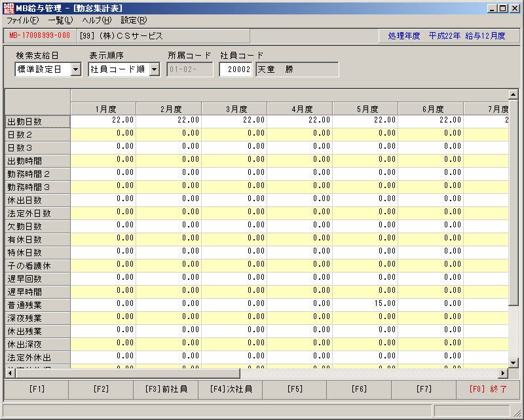The image size is (524, 420).
Task: Click the [F4]次社員 button
Action: (231, 389)
